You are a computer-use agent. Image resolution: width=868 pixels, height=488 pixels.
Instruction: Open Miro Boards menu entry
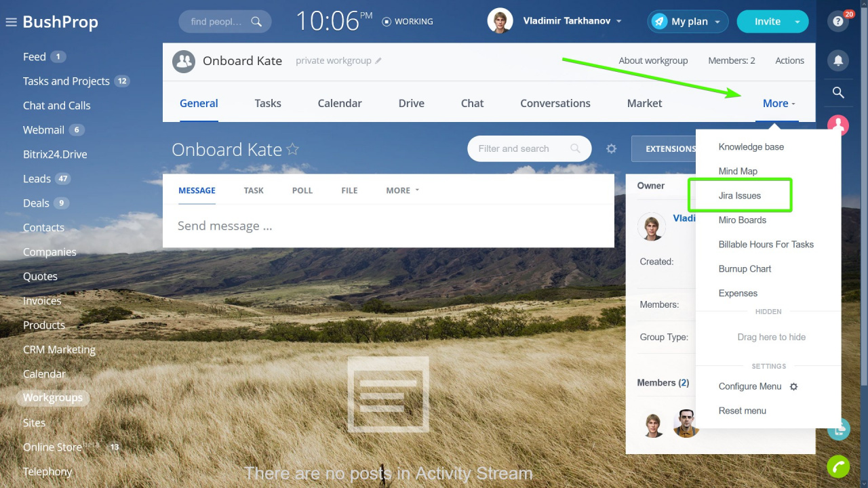tap(743, 220)
